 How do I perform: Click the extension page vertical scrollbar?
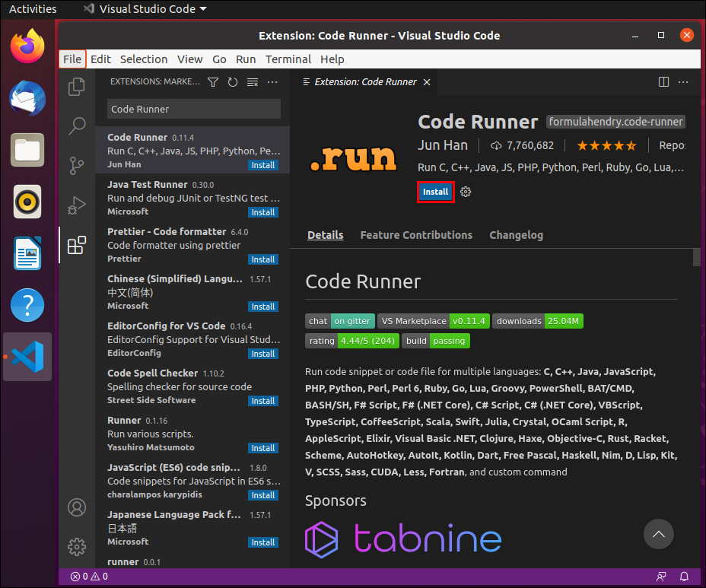click(x=697, y=257)
